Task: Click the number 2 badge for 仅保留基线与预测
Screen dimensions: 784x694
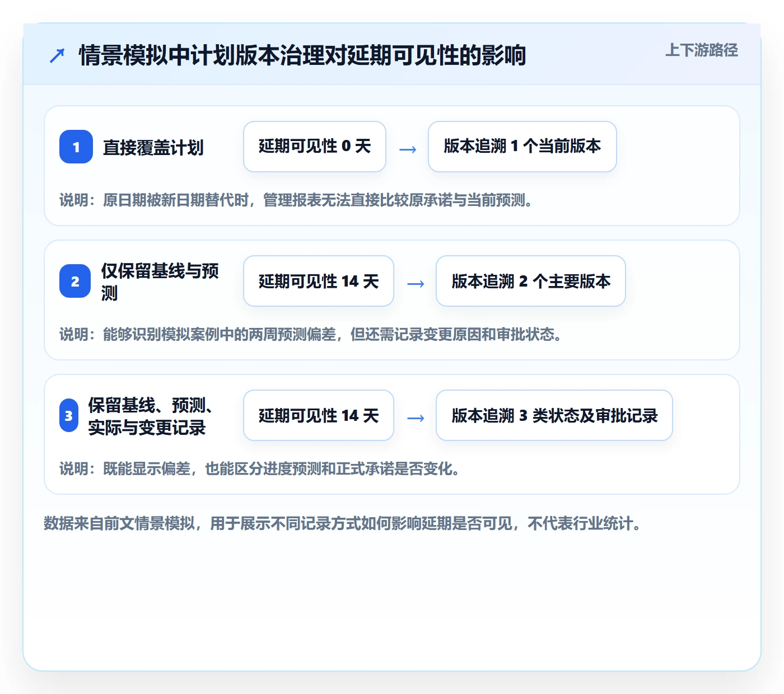Action: click(75, 281)
